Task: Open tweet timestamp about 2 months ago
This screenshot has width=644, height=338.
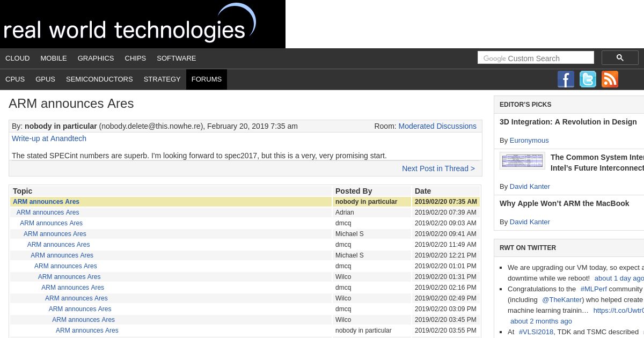Action: pyautogui.click(x=541, y=321)
